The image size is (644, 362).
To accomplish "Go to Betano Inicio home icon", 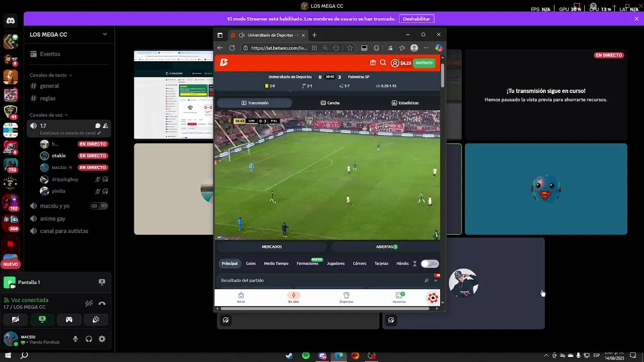I will tap(241, 297).
